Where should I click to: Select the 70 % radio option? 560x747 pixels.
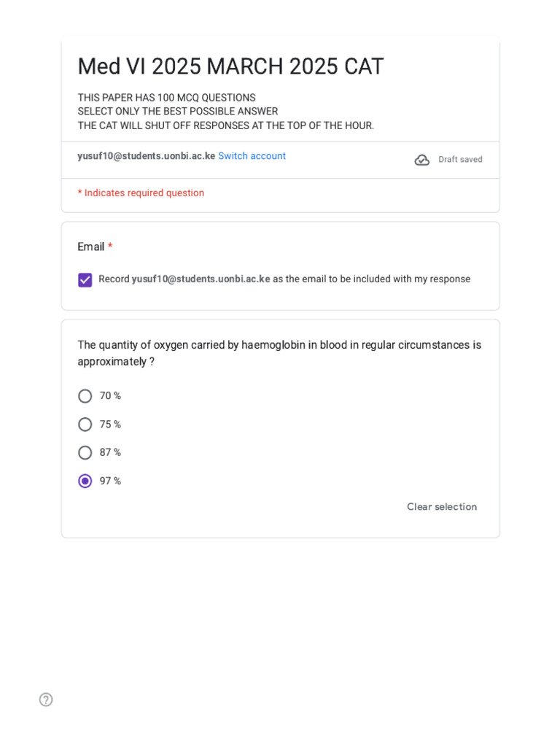pos(85,396)
